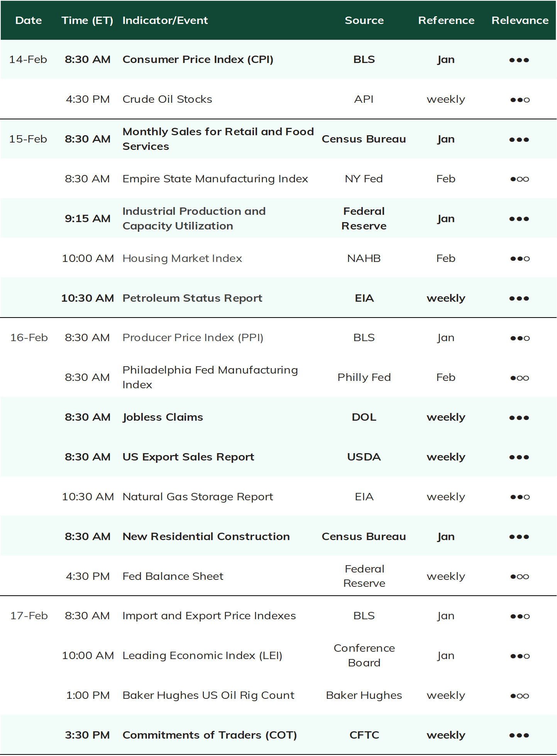Select the 17-Feb date cell
Screen dimensions: 557x756
(29, 616)
